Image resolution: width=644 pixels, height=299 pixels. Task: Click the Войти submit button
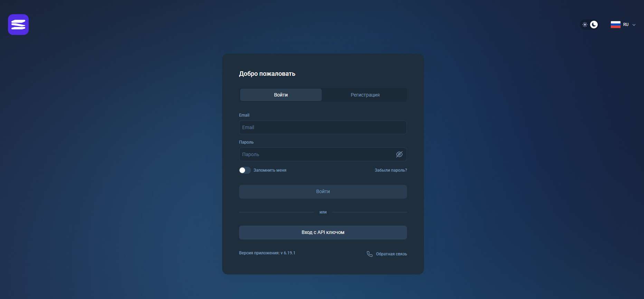(323, 192)
